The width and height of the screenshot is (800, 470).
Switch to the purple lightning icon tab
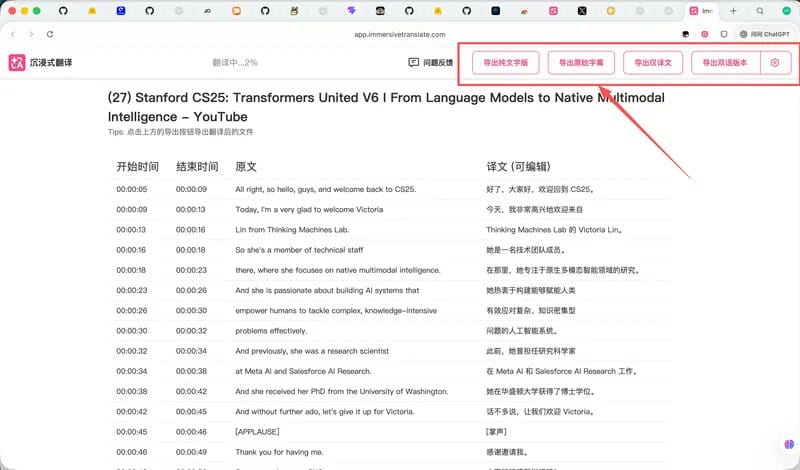pyautogui.click(x=352, y=11)
